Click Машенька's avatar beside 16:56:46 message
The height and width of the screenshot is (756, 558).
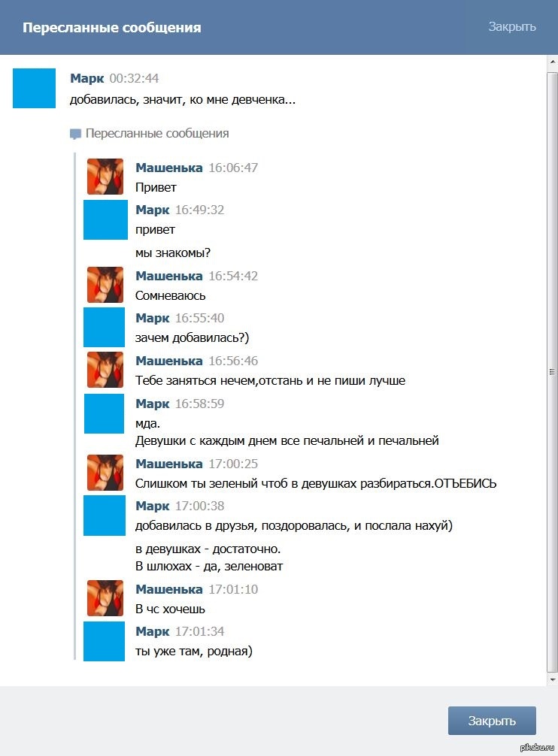[x=105, y=370]
